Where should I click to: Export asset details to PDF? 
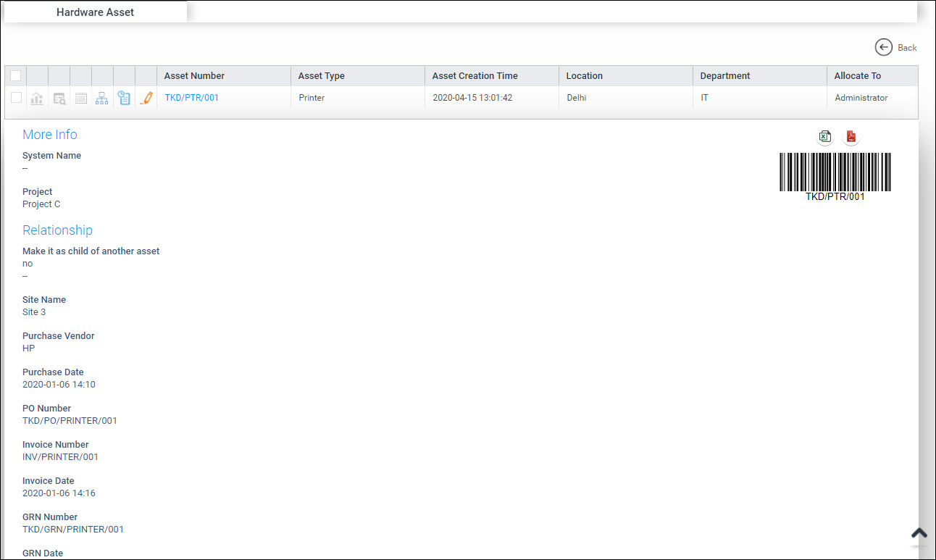point(851,137)
